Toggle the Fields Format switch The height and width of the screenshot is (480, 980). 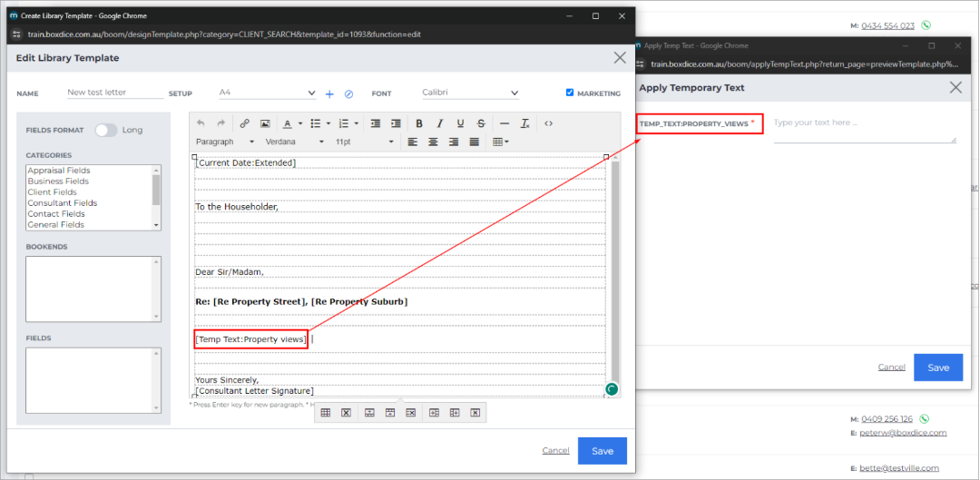click(x=106, y=130)
